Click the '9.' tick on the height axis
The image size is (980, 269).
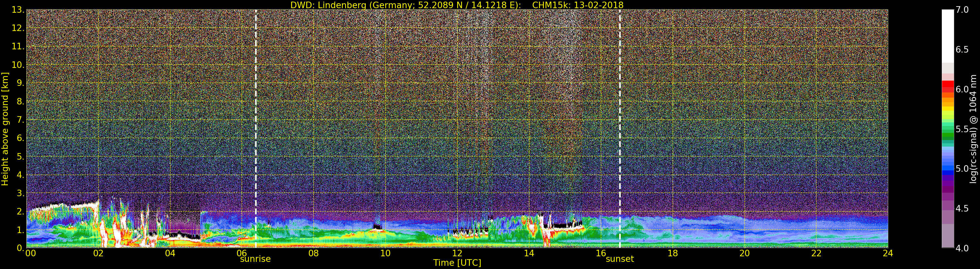point(20,83)
